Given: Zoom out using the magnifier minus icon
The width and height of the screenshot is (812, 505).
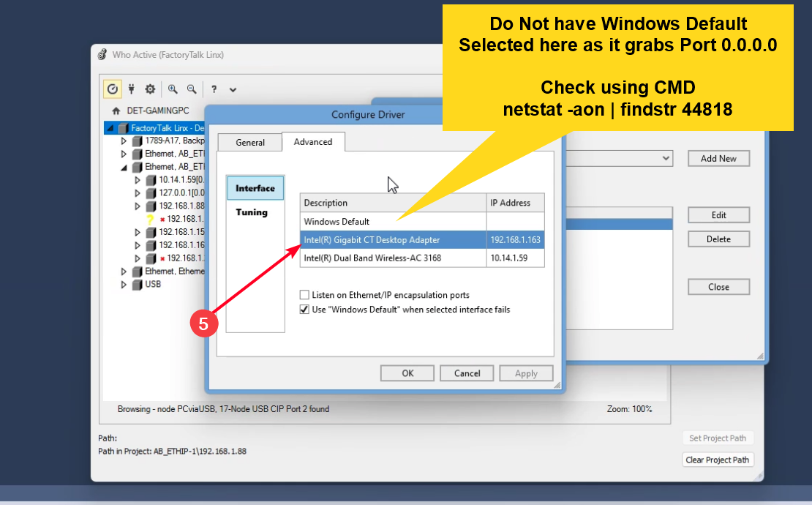Looking at the screenshot, I should (x=192, y=89).
